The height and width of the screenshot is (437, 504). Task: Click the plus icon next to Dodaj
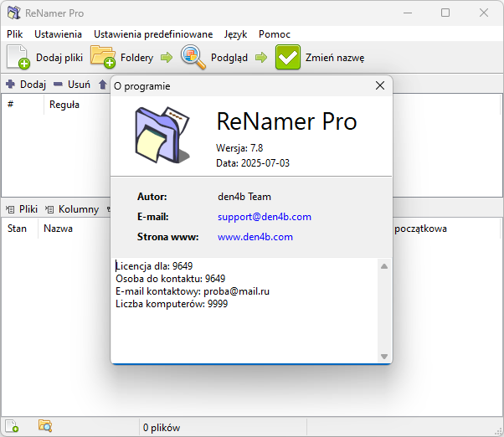click(x=10, y=85)
